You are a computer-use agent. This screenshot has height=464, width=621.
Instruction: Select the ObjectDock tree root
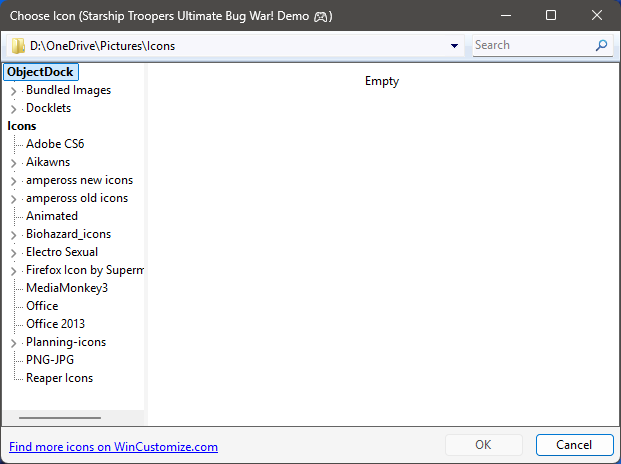[41, 72]
